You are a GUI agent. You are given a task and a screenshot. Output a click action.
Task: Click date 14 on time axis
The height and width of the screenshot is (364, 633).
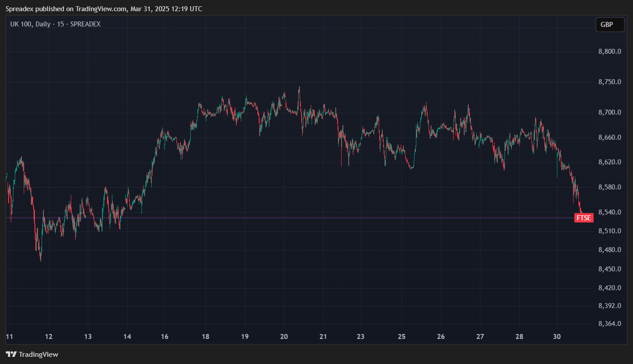[x=127, y=336]
